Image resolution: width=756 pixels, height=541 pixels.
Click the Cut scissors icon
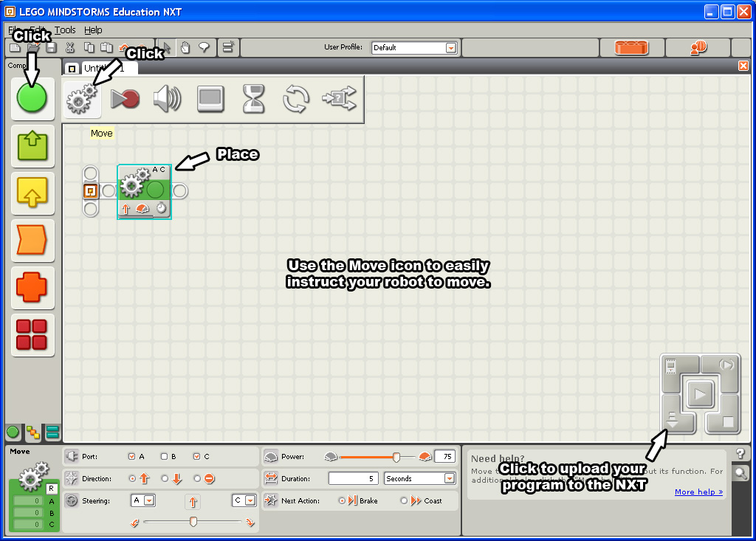(x=70, y=47)
